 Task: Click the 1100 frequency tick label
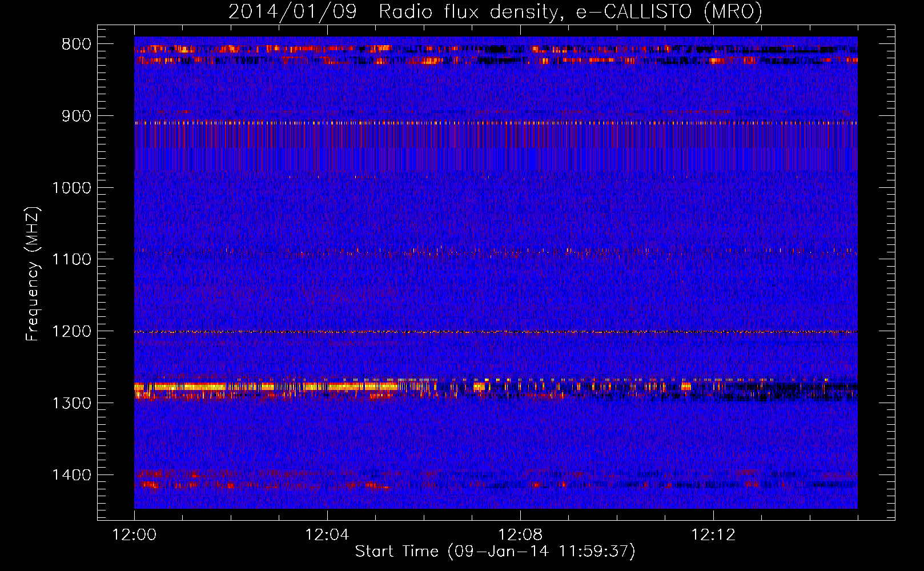tap(71, 259)
